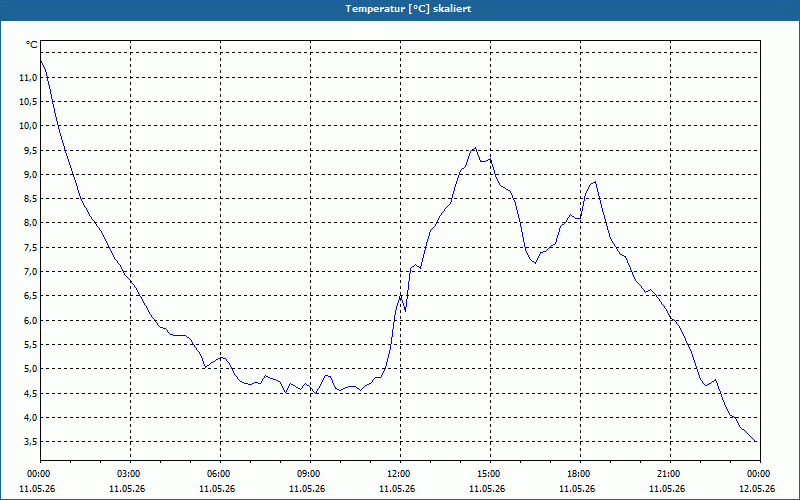Click the 8,5 y-axis value
The width and height of the screenshot is (800, 500).
point(30,198)
